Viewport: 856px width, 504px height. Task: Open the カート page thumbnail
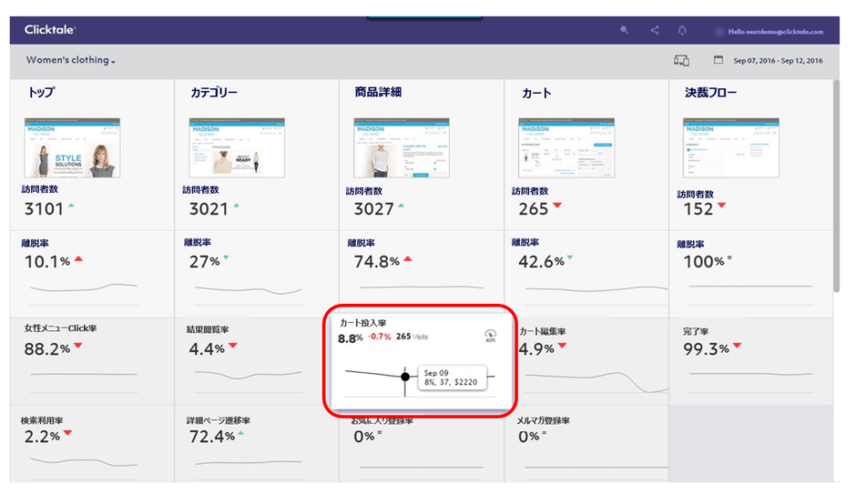point(566,147)
